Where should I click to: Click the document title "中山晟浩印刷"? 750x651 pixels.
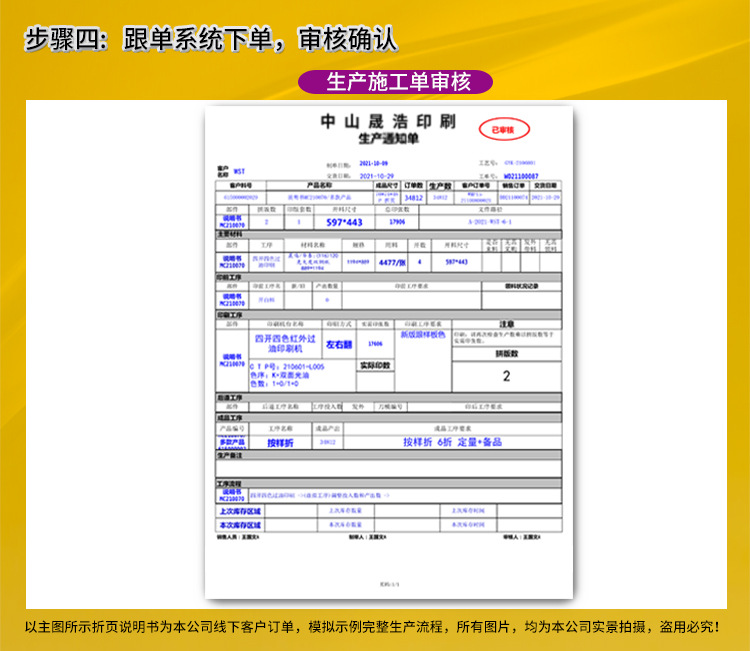click(388, 121)
